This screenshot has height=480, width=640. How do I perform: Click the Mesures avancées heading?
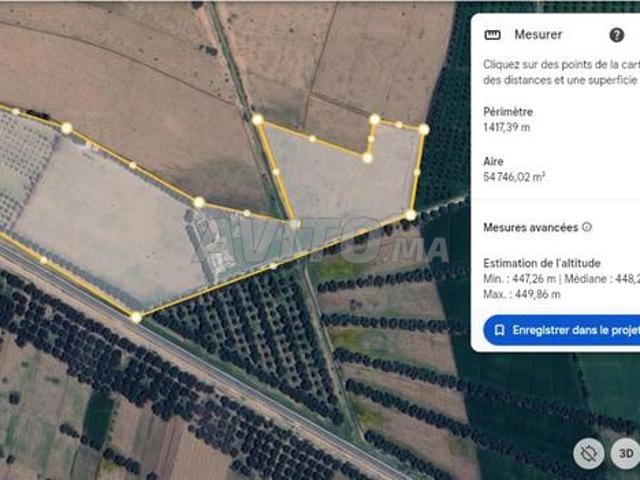pyautogui.click(x=531, y=227)
